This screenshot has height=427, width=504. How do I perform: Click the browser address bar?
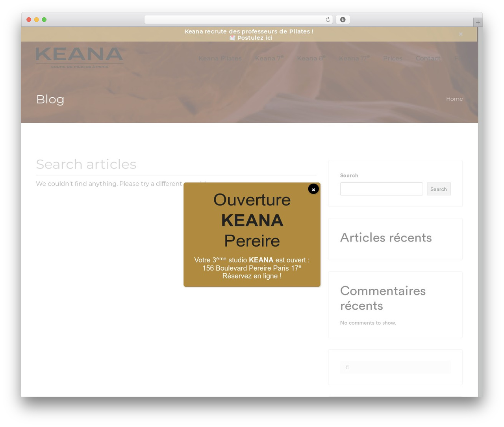point(239,20)
